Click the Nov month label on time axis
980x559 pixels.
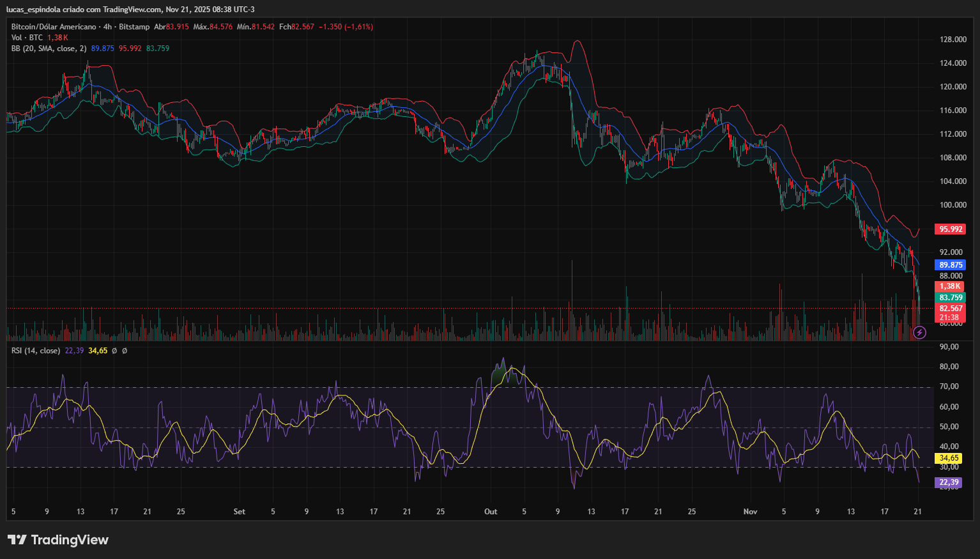point(750,512)
